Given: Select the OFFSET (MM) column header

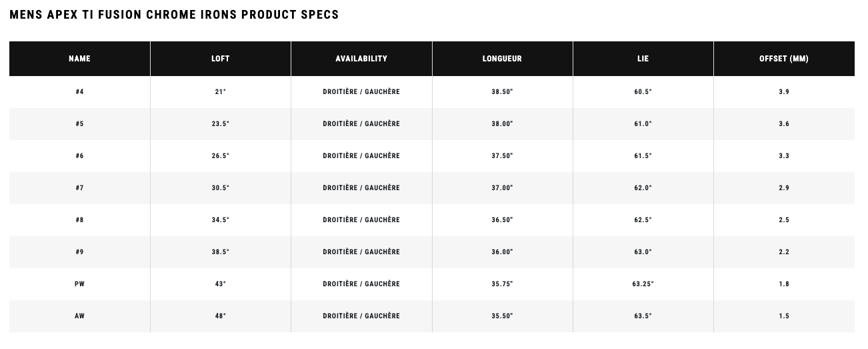Looking at the screenshot, I should 784,59.
